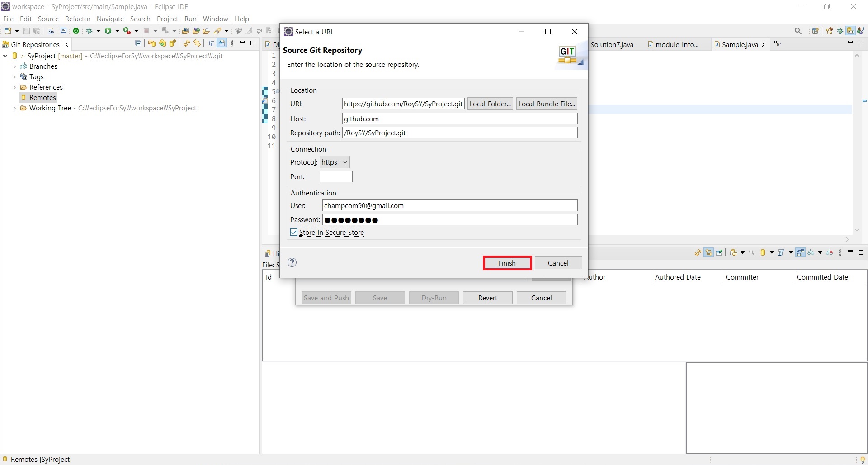868x465 pixels.
Task: Click Add existing local Git repository icon
Action: pos(152,43)
